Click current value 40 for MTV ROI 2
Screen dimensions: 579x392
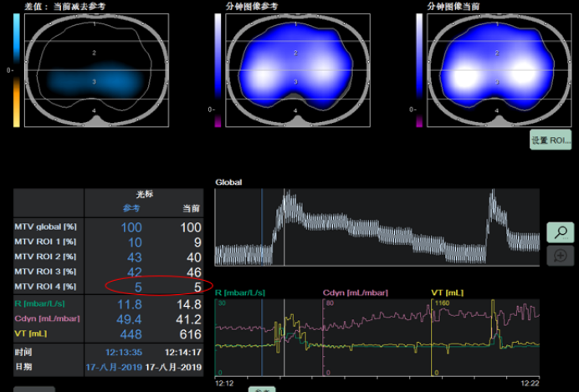(194, 257)
